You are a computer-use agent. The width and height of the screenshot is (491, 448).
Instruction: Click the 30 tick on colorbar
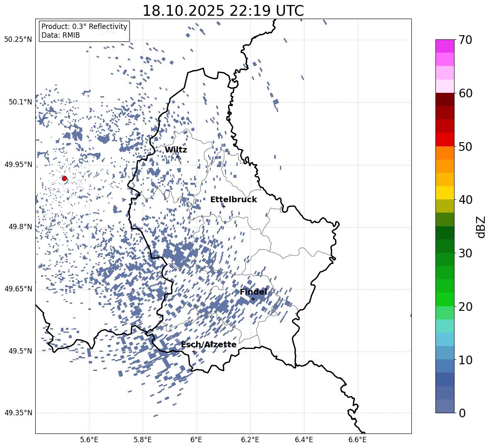point(465,253)
